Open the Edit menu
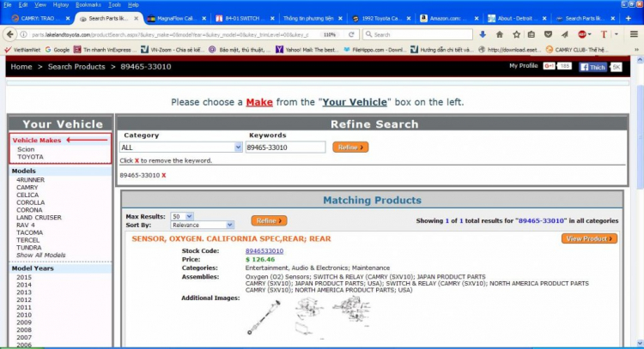 click(x=23, y=5)
